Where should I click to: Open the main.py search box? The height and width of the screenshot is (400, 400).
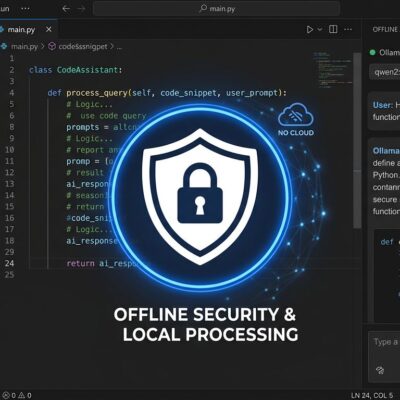[217, 9]
